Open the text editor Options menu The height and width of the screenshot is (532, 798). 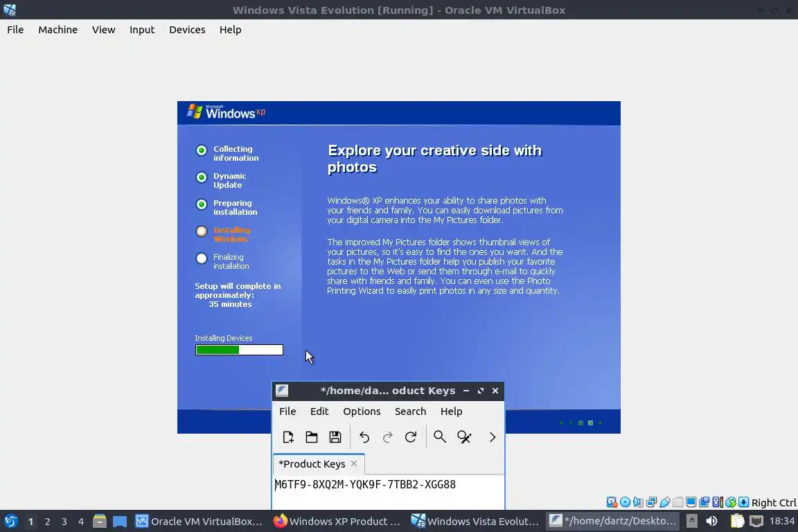click(x=362, y=411)
